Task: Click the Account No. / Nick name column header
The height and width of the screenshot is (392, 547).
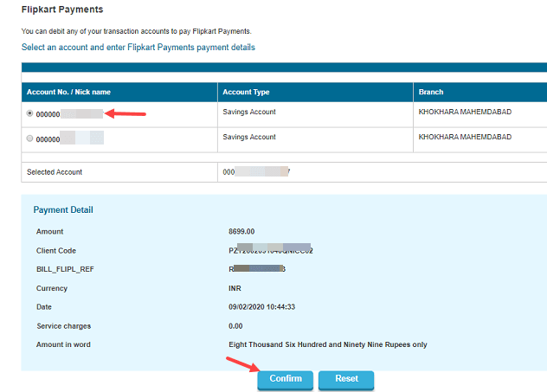Action: click(x=119, y=92)
